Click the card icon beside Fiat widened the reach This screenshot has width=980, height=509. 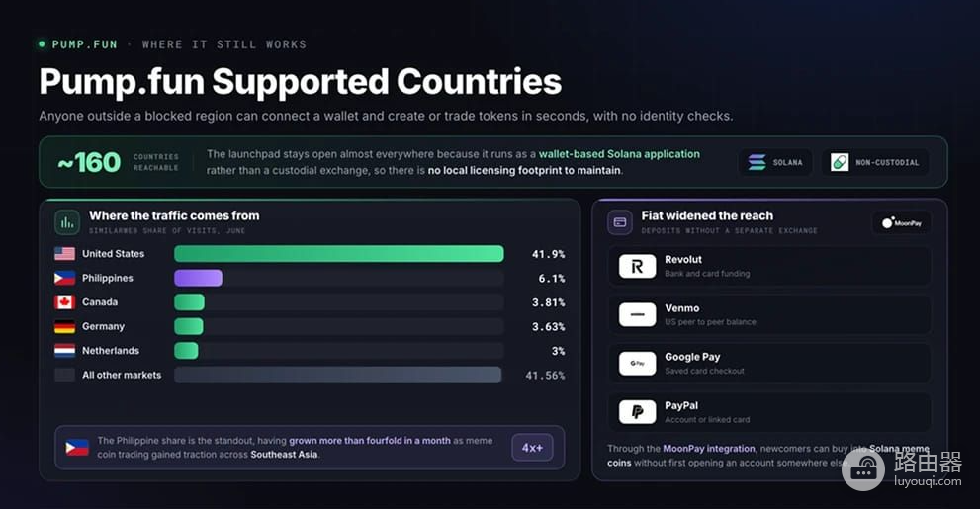pyautogui.click(x=620, y=222)
